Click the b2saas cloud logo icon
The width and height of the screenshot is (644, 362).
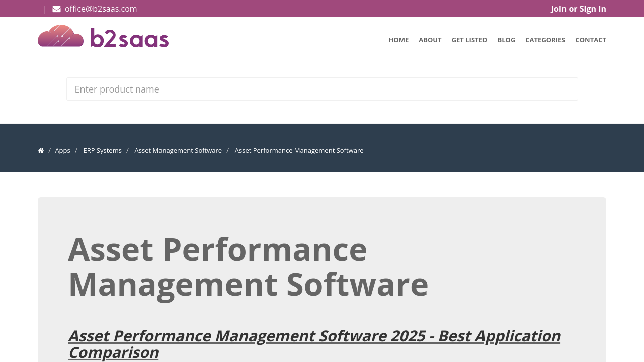(60, 36)
